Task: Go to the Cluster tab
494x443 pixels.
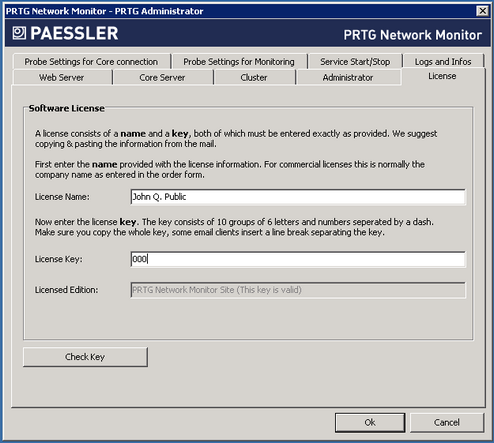Action: coord(254,78)
